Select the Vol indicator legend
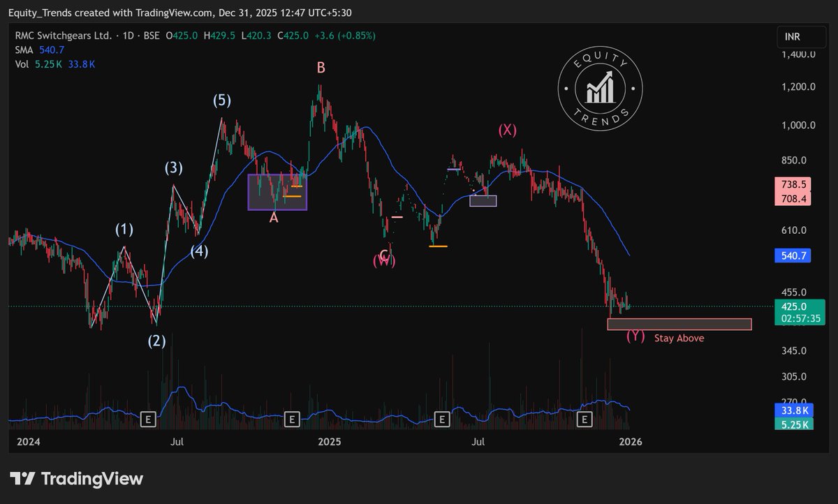The height and width of the screenshot is (504, 838). click(22, 64)
